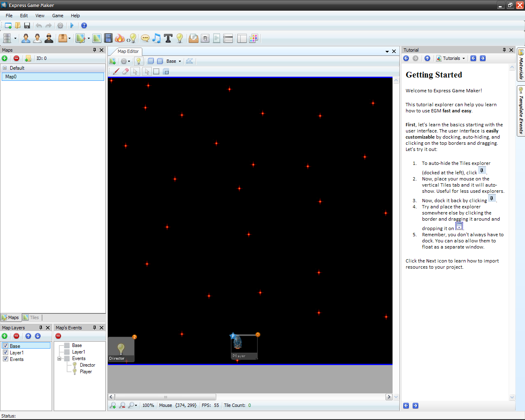
Task: Toggle auto-hide pin on Tutorial panel
Action: click(x=504, y=50)
